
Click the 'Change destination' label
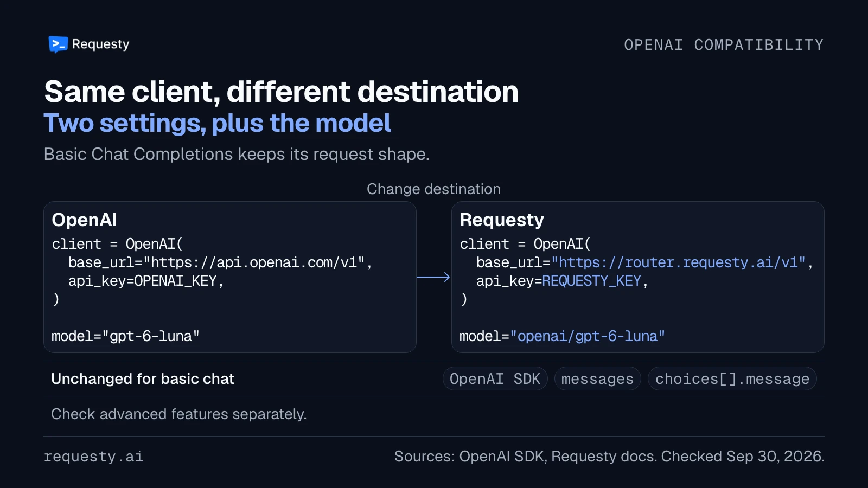(x=433, y=189)
